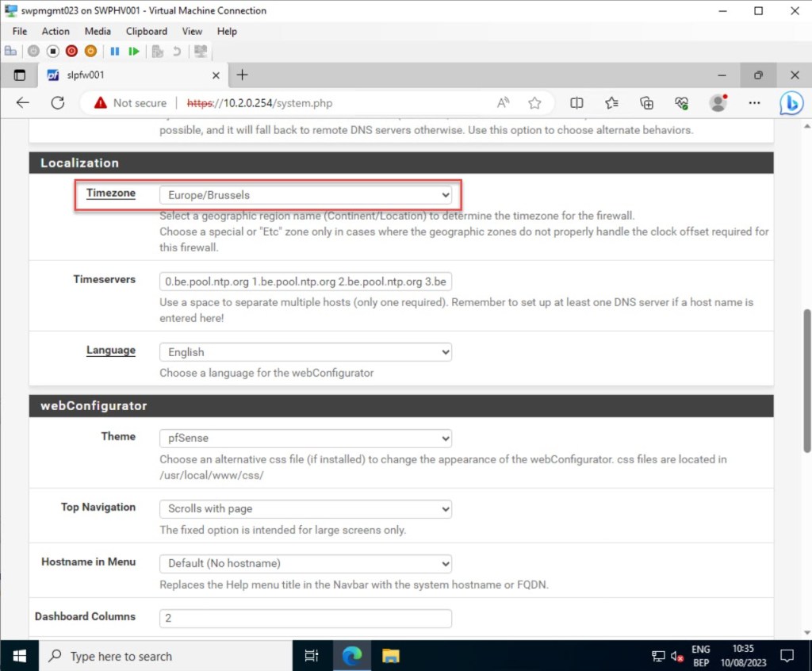Refresh the browser page

tap(57, 103)
